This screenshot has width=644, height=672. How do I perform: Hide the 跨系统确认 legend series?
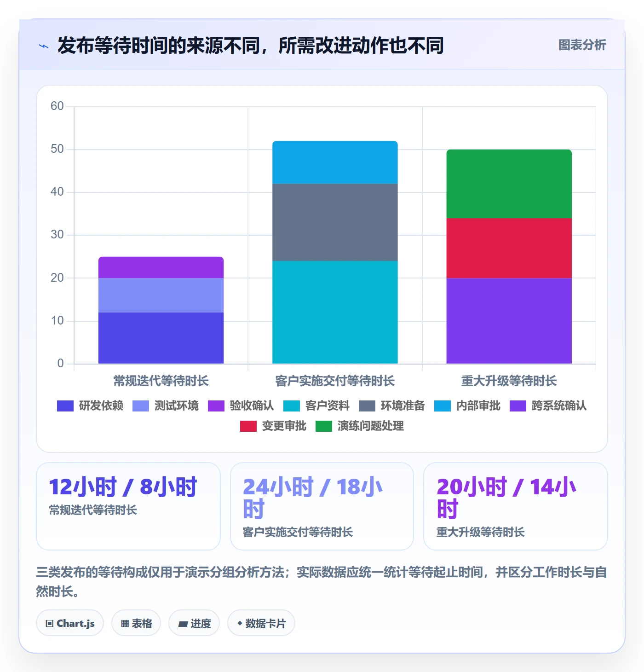pyautogui.click(x=548, y=406)
